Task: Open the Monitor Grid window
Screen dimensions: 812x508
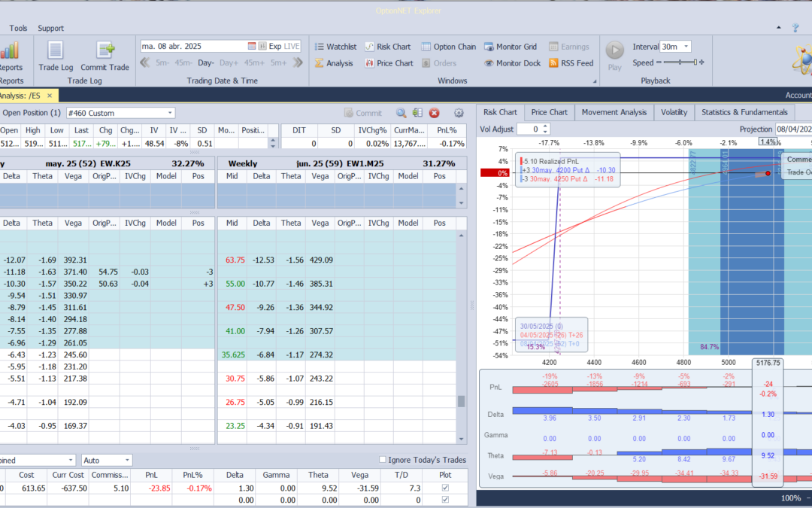Action: [x=510, y=47]
